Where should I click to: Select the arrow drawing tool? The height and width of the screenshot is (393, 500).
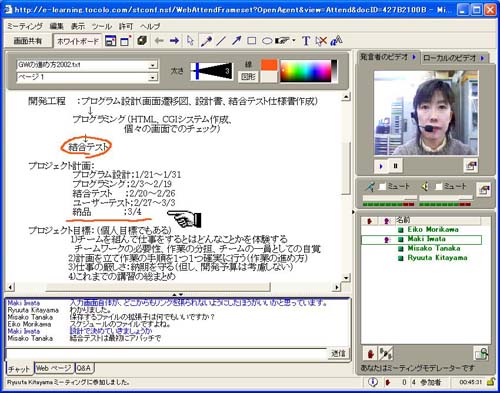click(236, 41)
